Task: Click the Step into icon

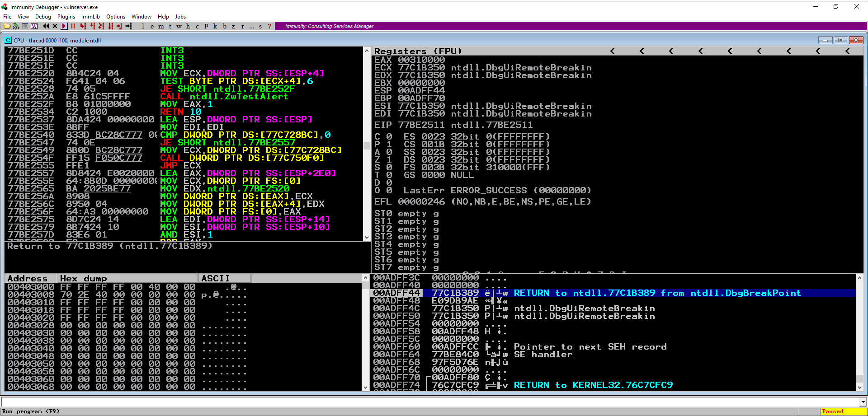Action: [83, 26]
